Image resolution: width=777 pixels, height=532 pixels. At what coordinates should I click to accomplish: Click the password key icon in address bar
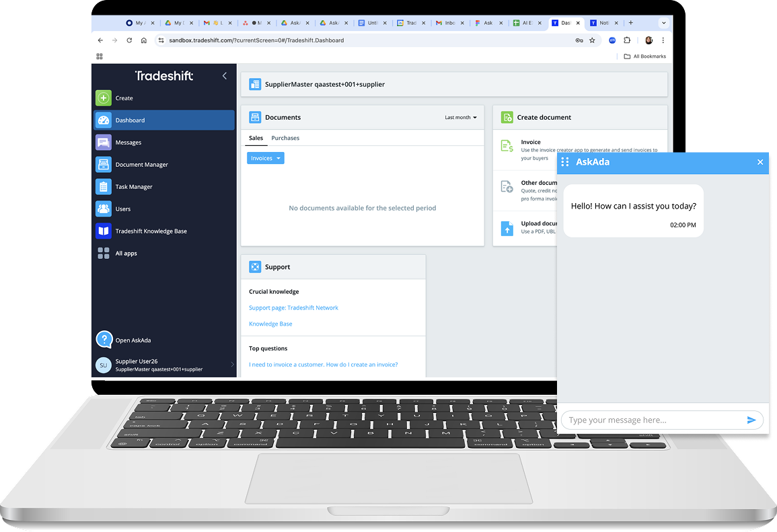[579, 40]
